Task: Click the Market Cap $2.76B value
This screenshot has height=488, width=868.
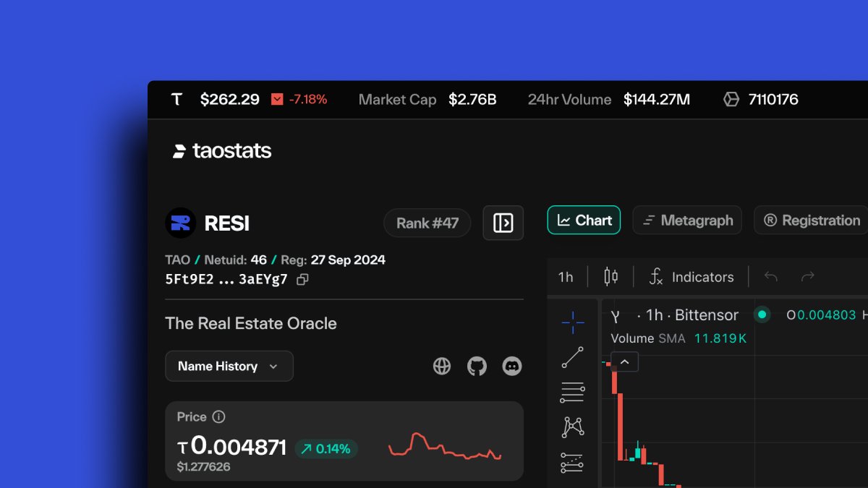Action: pyautogui.click(x=472, y=100)
